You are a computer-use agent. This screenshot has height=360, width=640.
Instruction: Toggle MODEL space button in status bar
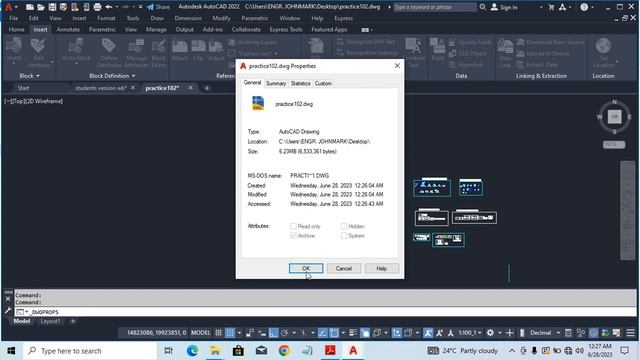point(201,333)
